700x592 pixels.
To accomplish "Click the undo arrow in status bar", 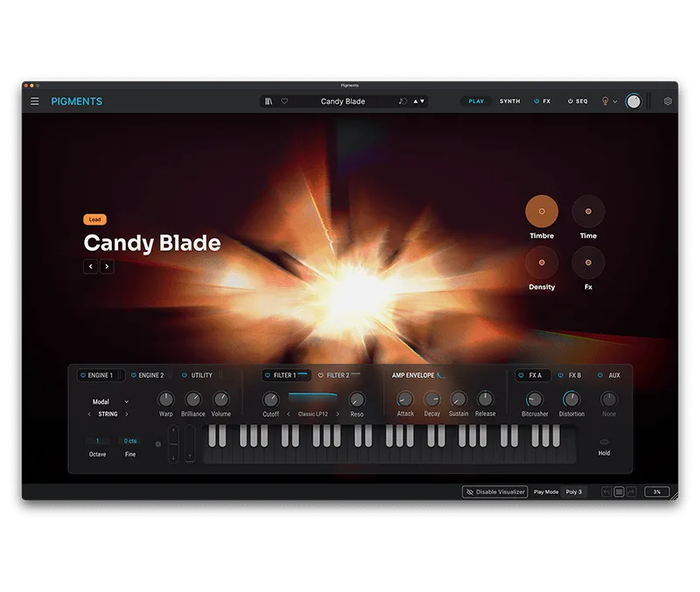I will point(606,491).
